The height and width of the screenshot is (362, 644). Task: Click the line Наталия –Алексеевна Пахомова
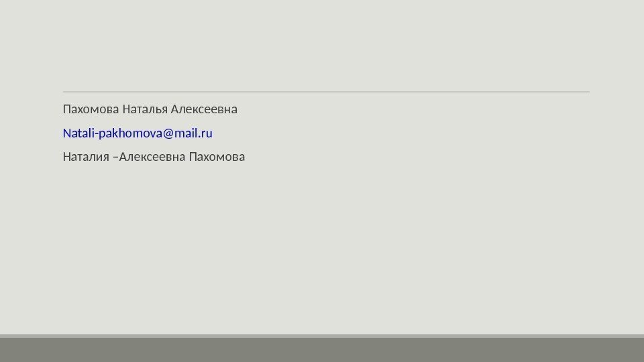(154, 157)
